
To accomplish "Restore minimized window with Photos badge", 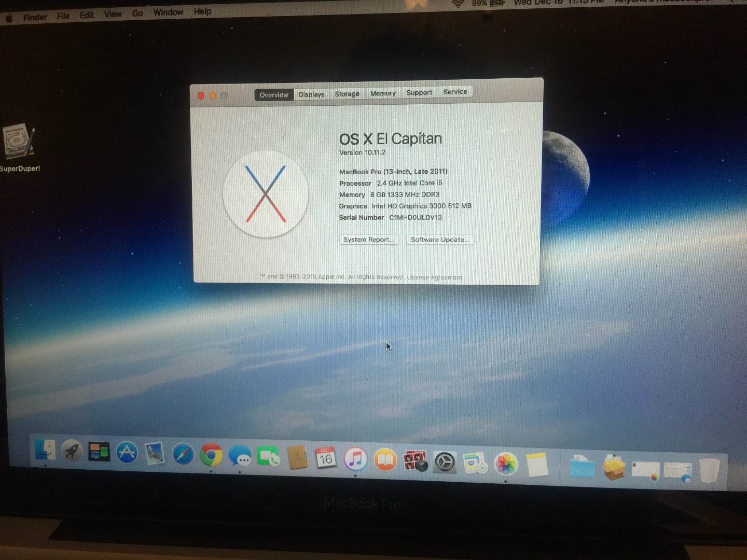I will point(646,470).
